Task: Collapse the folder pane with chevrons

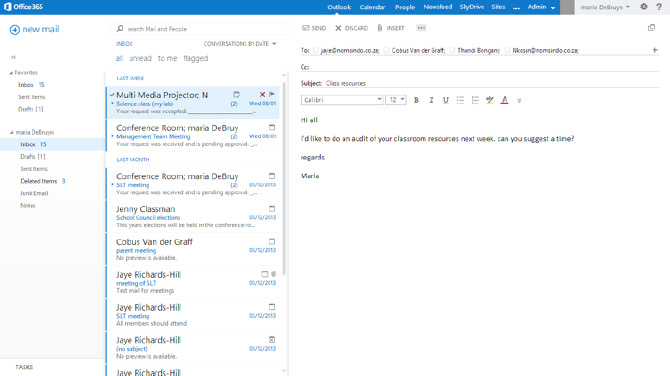Action: 13,57
